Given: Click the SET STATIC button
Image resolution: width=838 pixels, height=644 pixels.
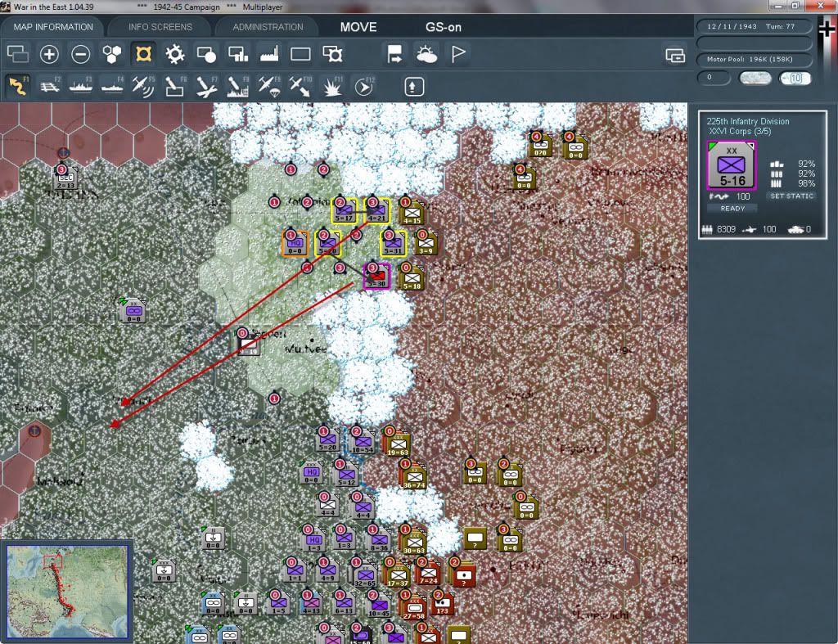Looking at the screenshot, I should [792, 196].
